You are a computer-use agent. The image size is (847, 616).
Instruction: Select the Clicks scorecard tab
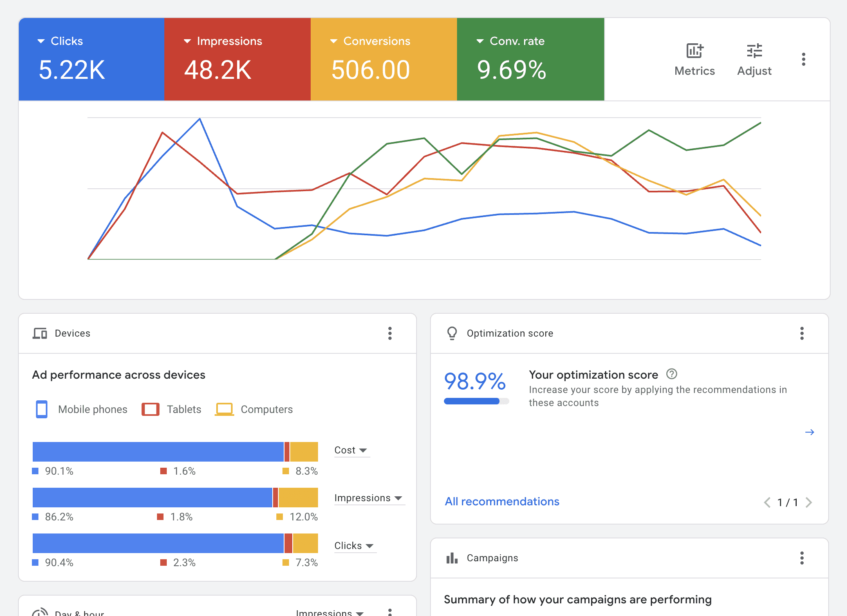tap(91, 59)
